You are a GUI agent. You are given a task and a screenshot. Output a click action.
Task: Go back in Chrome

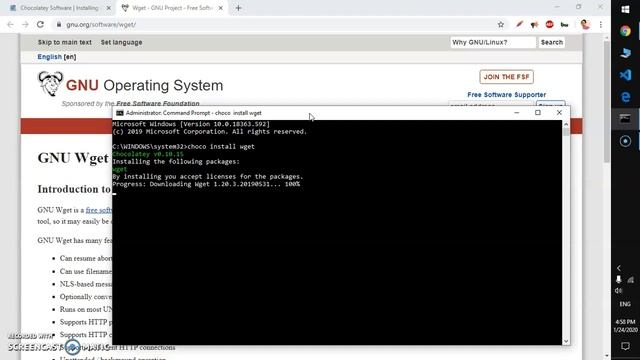(x=10, y=24)
